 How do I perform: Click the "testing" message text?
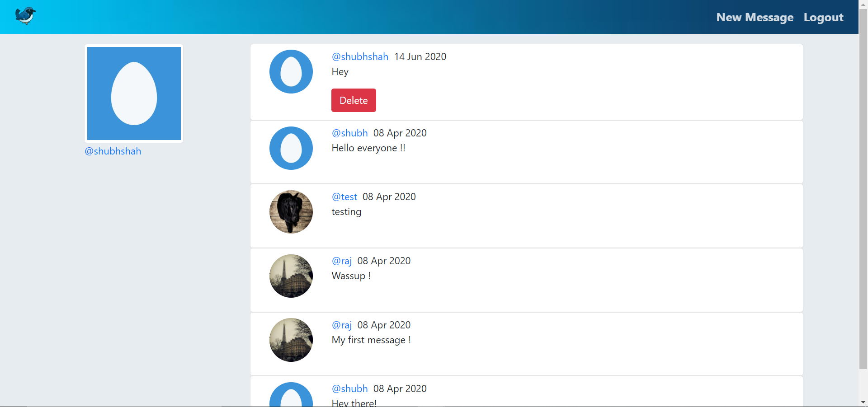point(346,212)
